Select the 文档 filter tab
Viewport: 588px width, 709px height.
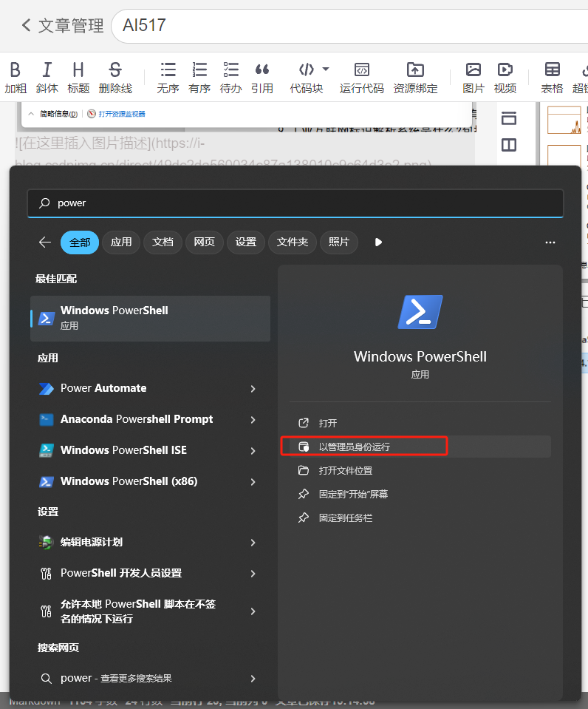click(163, 242)
